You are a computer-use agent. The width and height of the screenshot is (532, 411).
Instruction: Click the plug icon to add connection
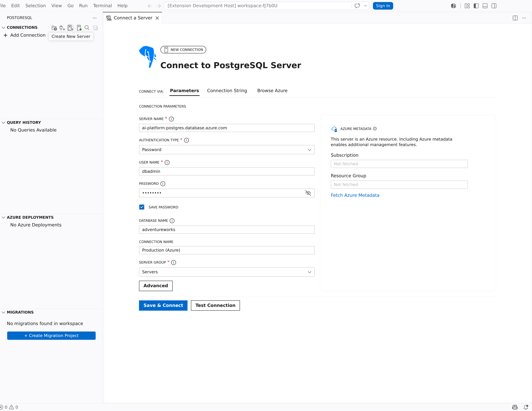click(x=62, y=28)
